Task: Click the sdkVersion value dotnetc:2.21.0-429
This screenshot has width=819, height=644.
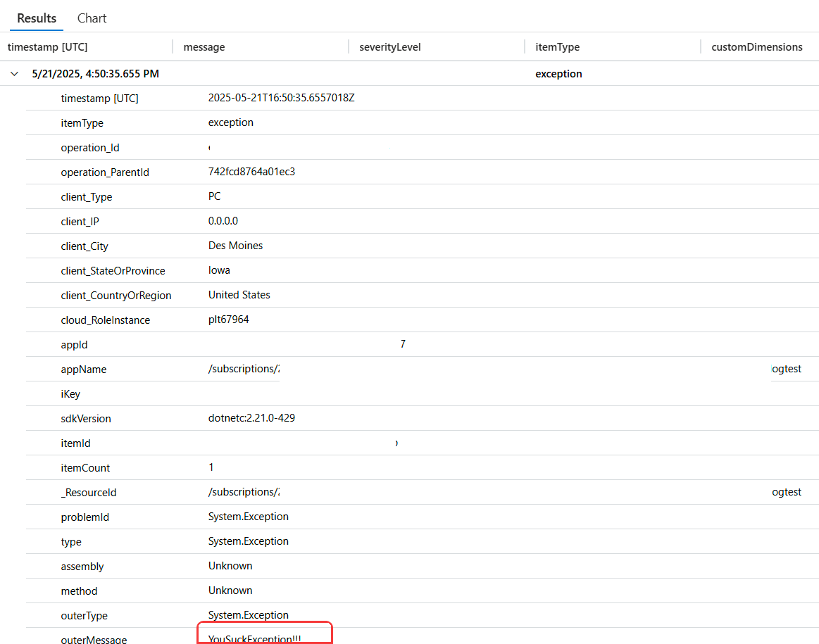Action: point(251,418)
